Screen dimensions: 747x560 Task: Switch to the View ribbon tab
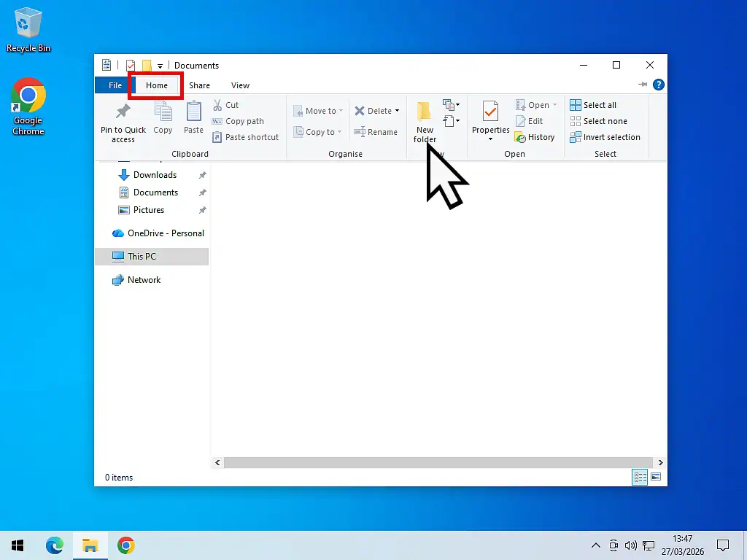click(240, 85)
